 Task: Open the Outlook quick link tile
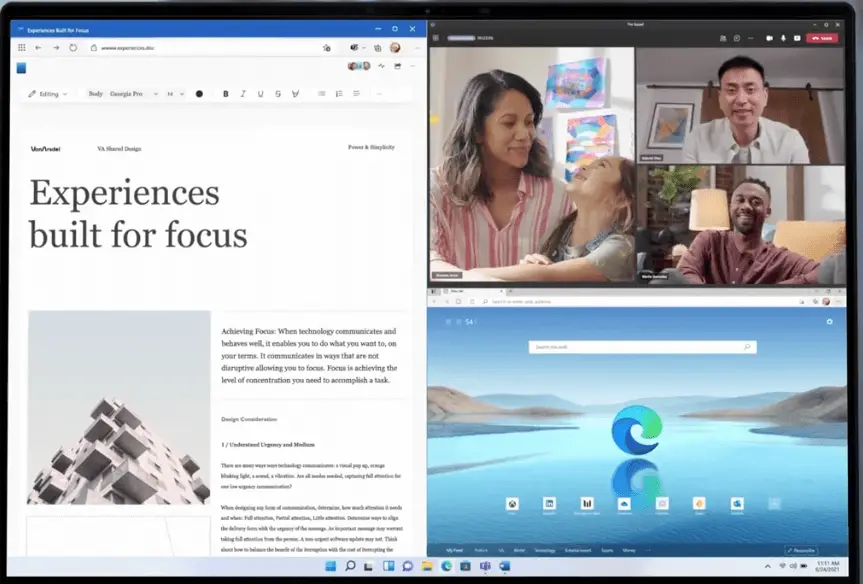(x=737, y=504)
